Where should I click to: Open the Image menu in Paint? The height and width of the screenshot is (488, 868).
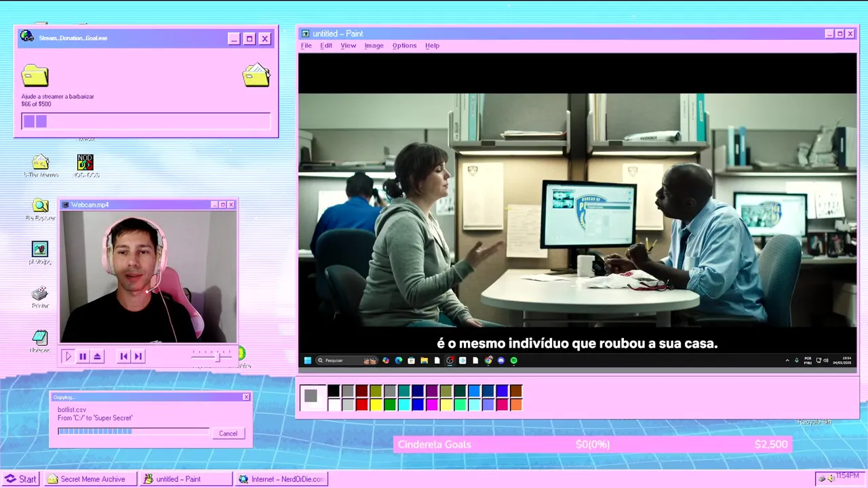point(374,45)
